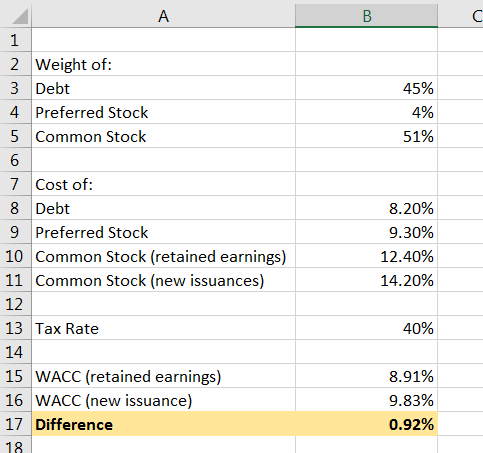The width and height of the screenshot is (483, 453).
Task: Select row 1 header
Action: point(16,40)
